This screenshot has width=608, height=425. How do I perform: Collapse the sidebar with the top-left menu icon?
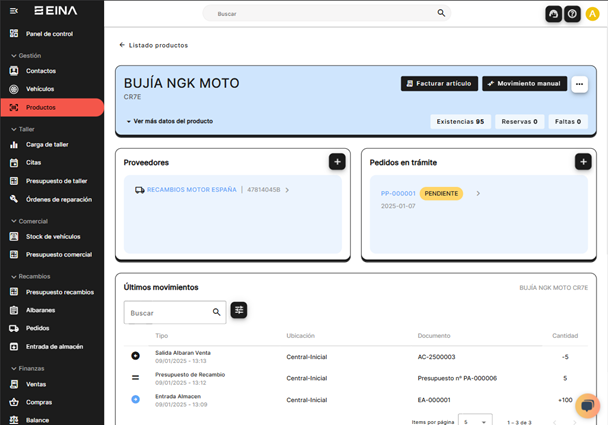pyautogui.click(x=14, y=10)
